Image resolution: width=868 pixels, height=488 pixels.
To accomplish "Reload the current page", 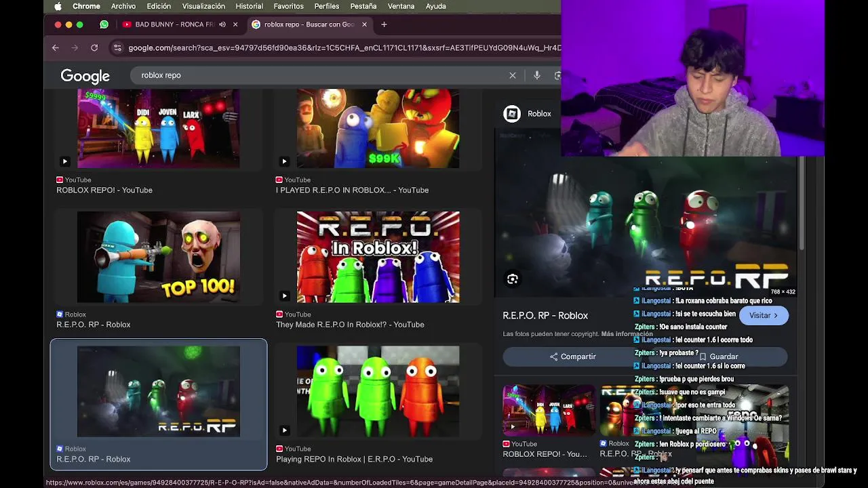I will [94, 47].
